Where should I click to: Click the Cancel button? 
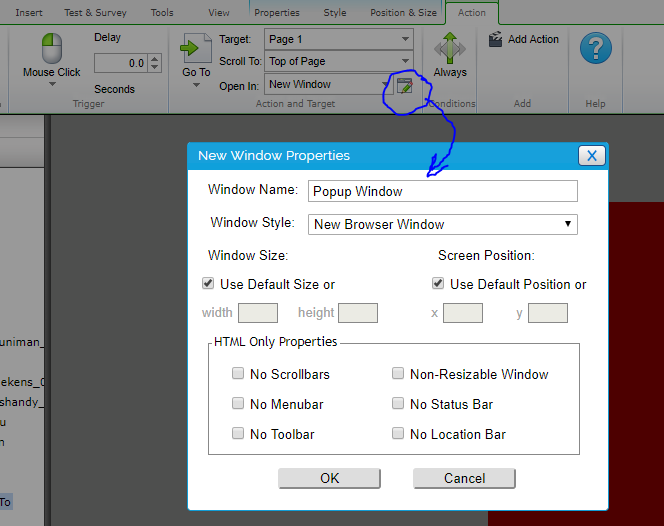click(465, 478)
